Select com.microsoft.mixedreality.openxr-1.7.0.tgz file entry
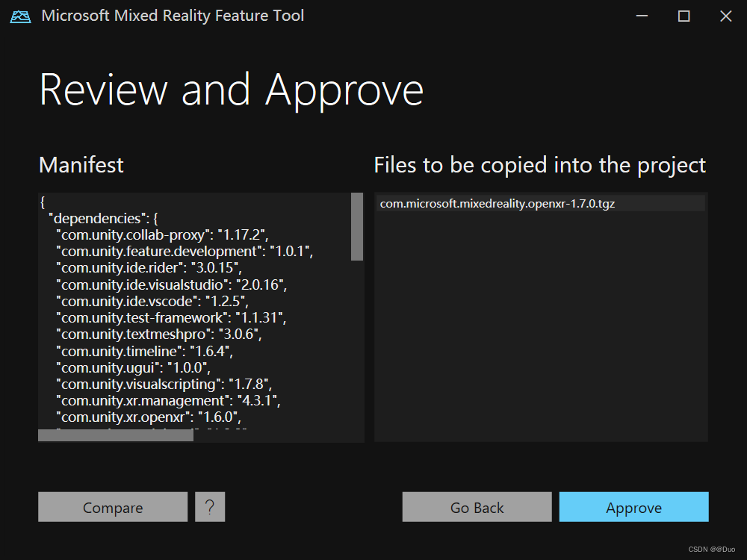 (540, 204)
